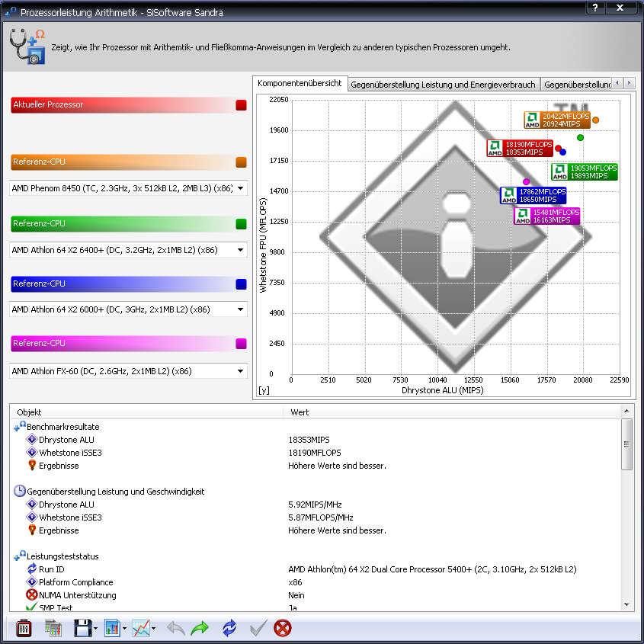Click the magenta Referenz-CPU color swatch
This screenshot has width=644, height=644.
coord(241,344)
